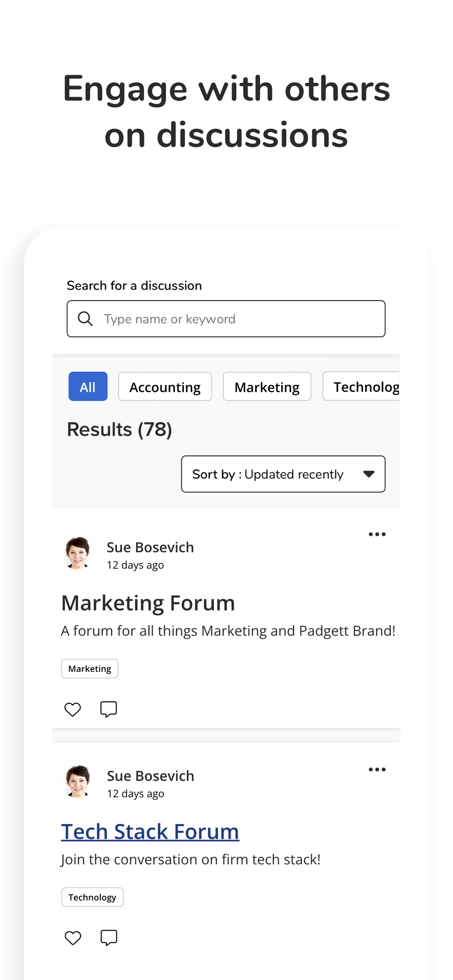The height and width of the screenshot is (980, 453).
Task: Open more options for Marketing Forum post
Action: pyautogui.click(x=377, y=534)
